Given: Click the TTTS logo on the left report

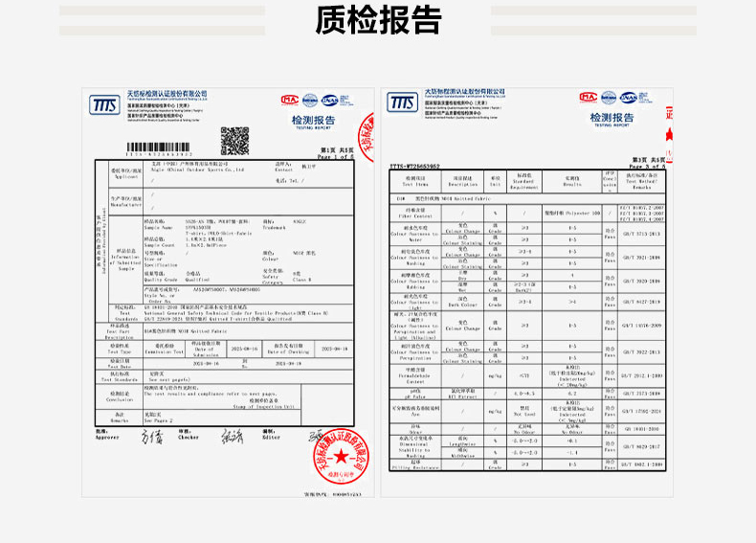Looking at the screenshot, I should click(x=104, y=104).
